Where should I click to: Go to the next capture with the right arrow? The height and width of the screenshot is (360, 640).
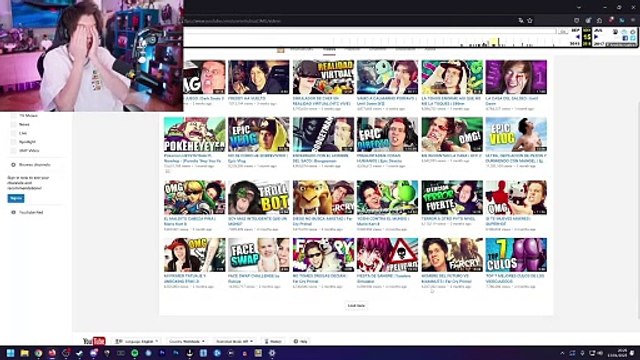(596, 37)
